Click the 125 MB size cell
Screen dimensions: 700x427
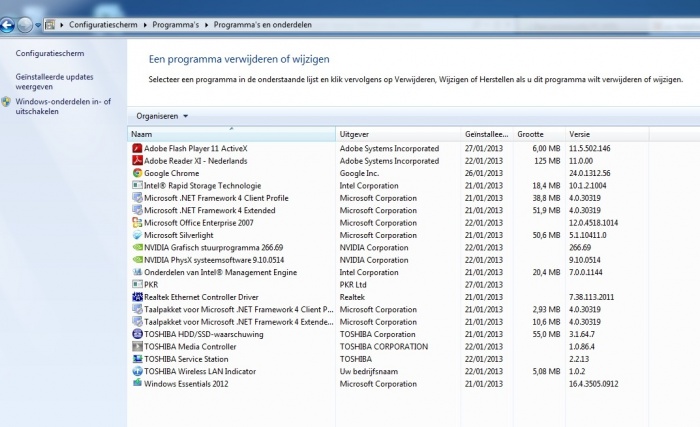coord(547,161)
